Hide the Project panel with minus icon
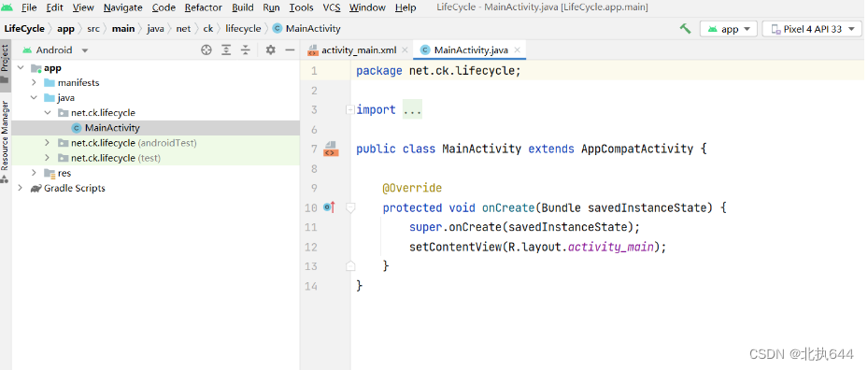 coord(290,50)
